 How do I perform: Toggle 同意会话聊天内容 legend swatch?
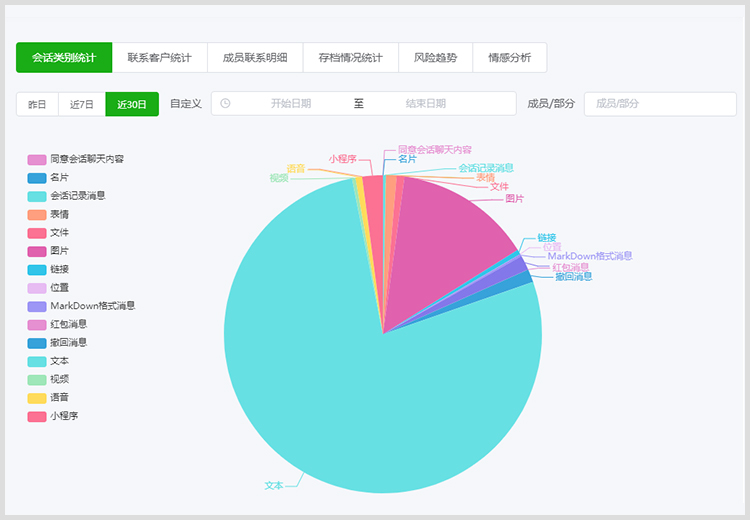pos(37,159)
